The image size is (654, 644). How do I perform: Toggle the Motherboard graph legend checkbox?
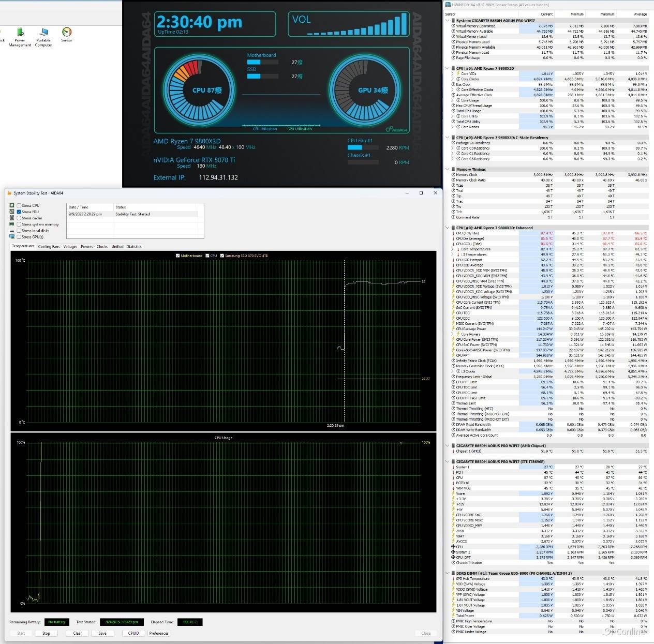(x=178, y=256)
